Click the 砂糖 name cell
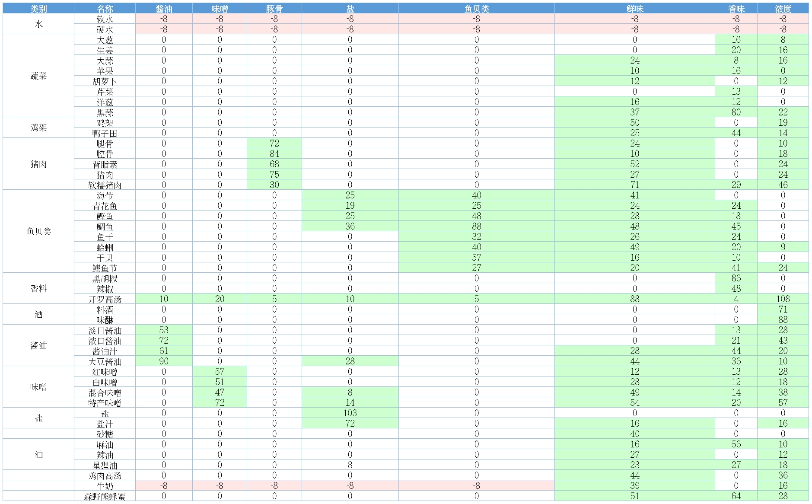 click(105, 434)
